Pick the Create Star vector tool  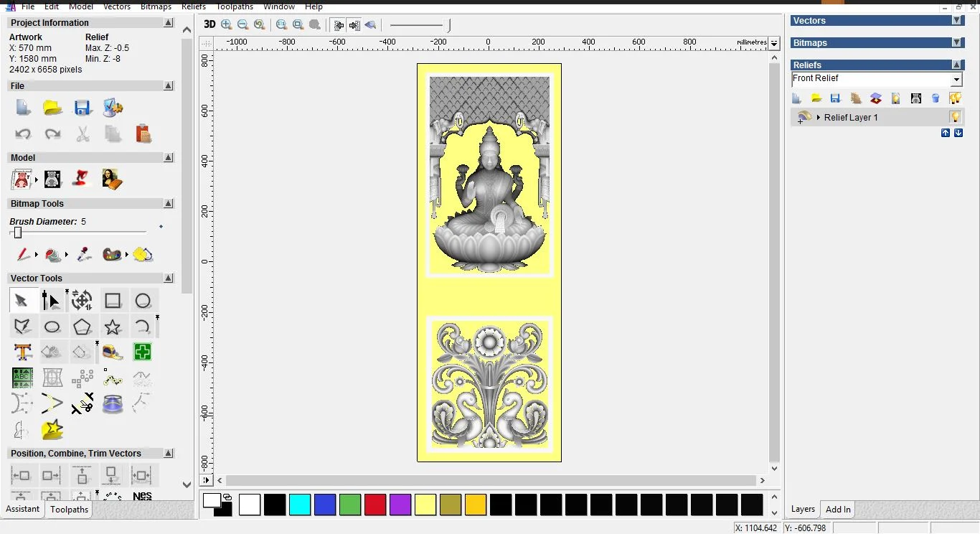coord(113,327)
